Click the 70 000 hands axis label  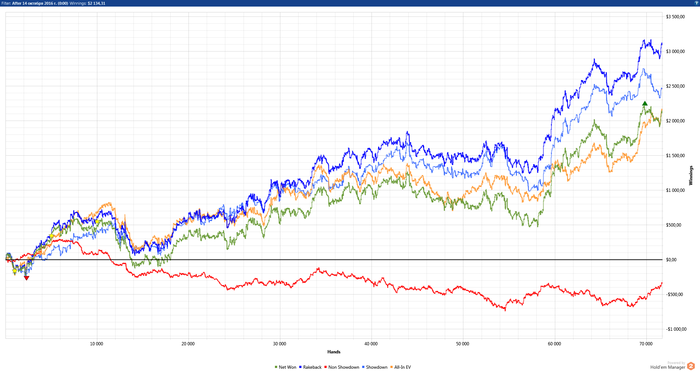pyautogui.click(x=646, y=344)
